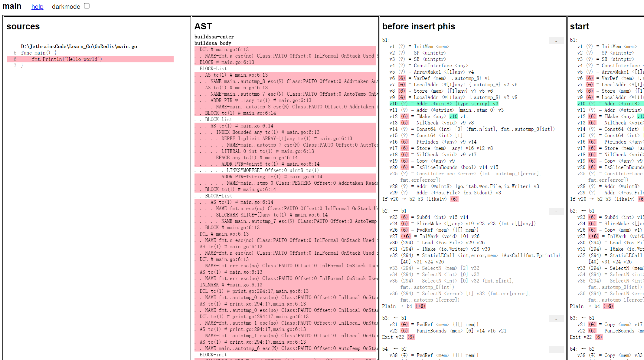This screenshot has width=644, height=360.
Task: Collapse block b4 with minus button
Action: tap(556, 349)
